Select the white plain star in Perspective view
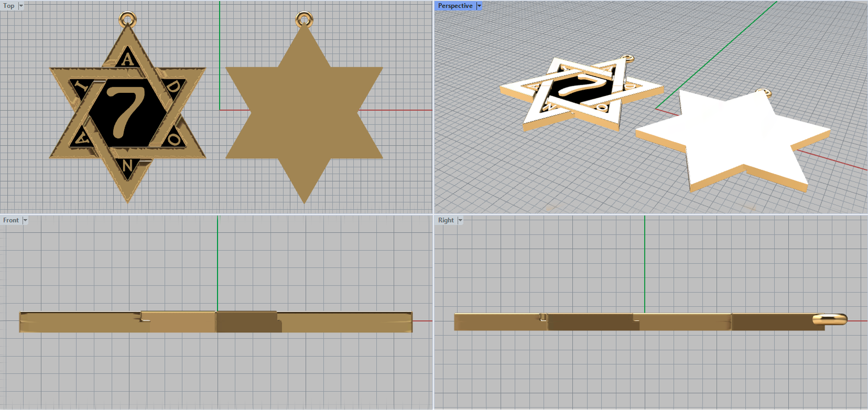The image size is (868, 419). pyautogui.click(x=732, y=141)
